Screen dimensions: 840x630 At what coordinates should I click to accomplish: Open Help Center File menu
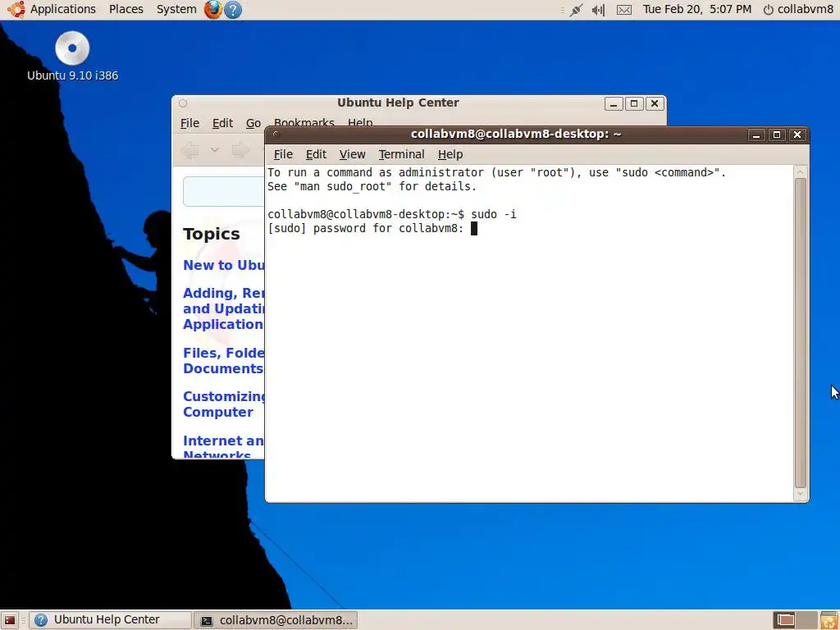point(189,123)
